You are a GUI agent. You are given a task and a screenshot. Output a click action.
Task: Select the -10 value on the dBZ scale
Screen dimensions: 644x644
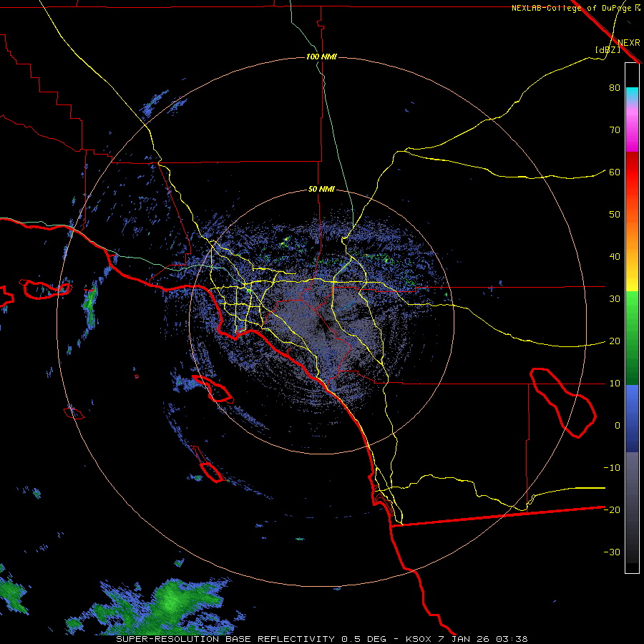point(612,468)
